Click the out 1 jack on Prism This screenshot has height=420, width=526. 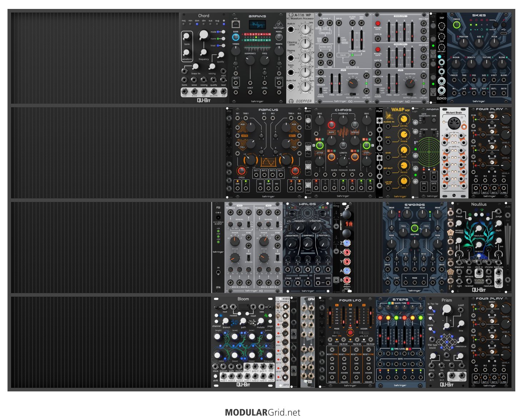(x=452, y=375)
